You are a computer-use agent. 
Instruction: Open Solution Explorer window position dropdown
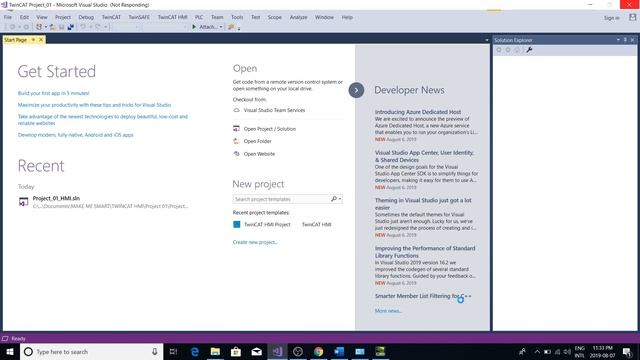click(618, 40)
